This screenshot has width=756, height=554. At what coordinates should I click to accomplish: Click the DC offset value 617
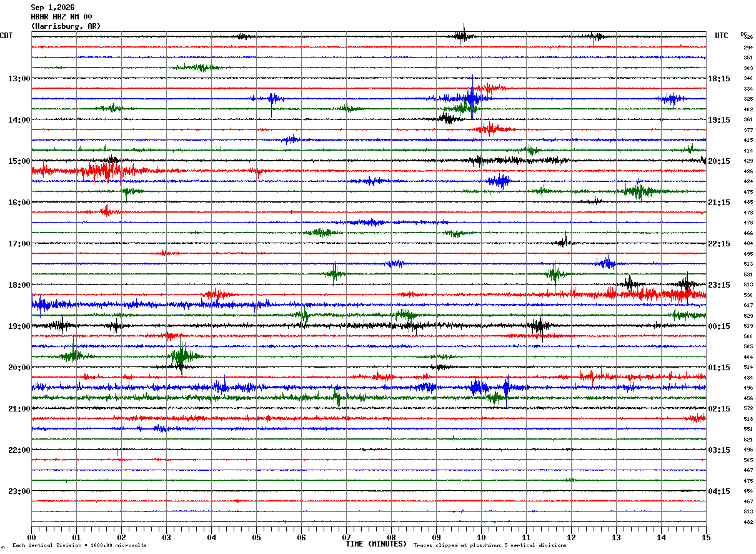tap(748, 305)
